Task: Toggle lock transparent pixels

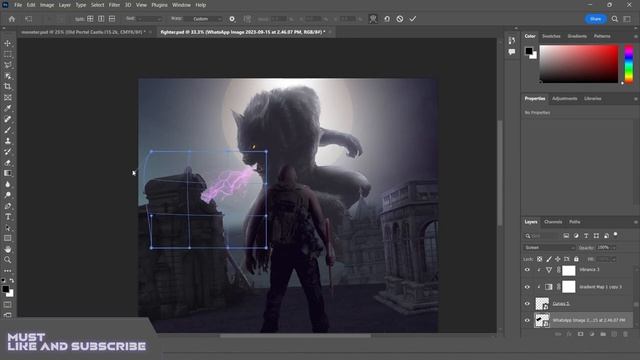Action: [540, 259]
